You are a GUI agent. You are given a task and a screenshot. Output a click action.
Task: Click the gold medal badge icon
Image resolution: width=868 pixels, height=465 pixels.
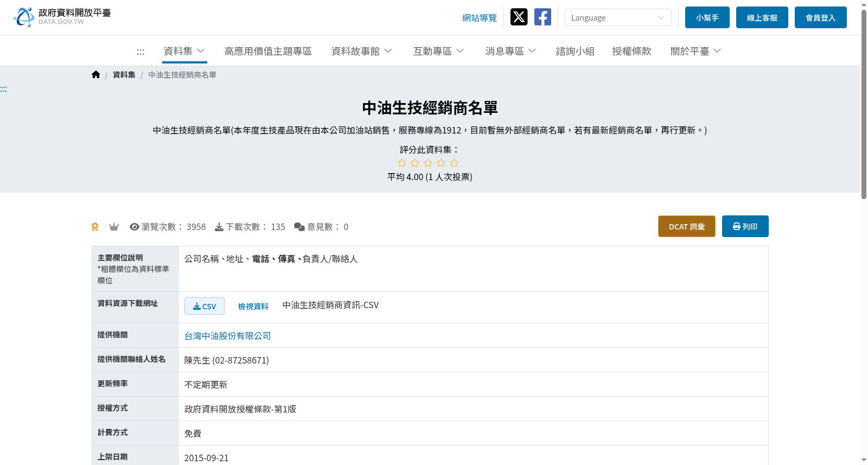click(x=95, y=227)
